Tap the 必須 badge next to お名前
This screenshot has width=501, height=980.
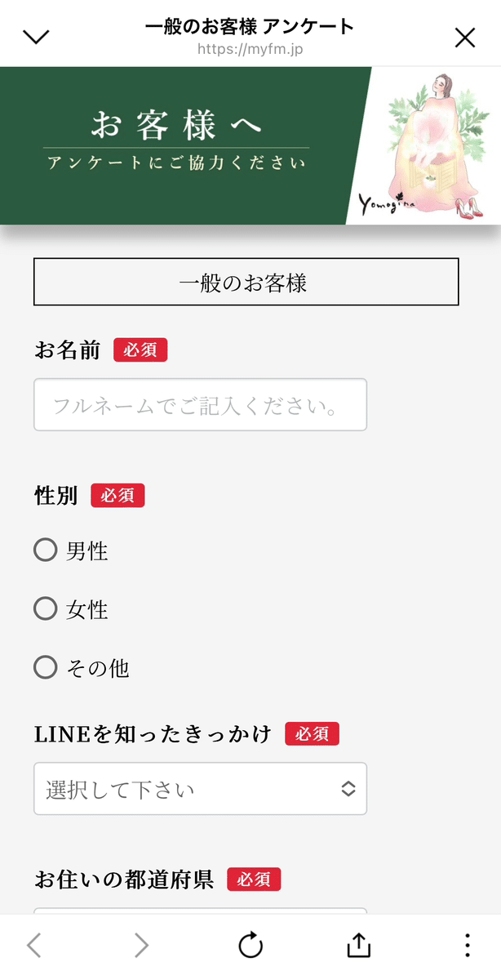[x=140, y=350]
